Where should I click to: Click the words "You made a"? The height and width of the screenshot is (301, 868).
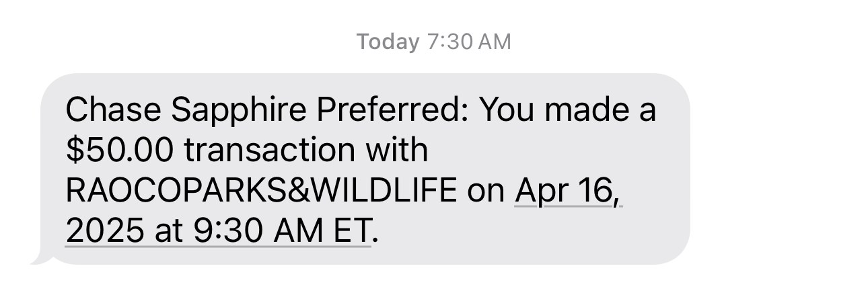[x=566, y=110]
